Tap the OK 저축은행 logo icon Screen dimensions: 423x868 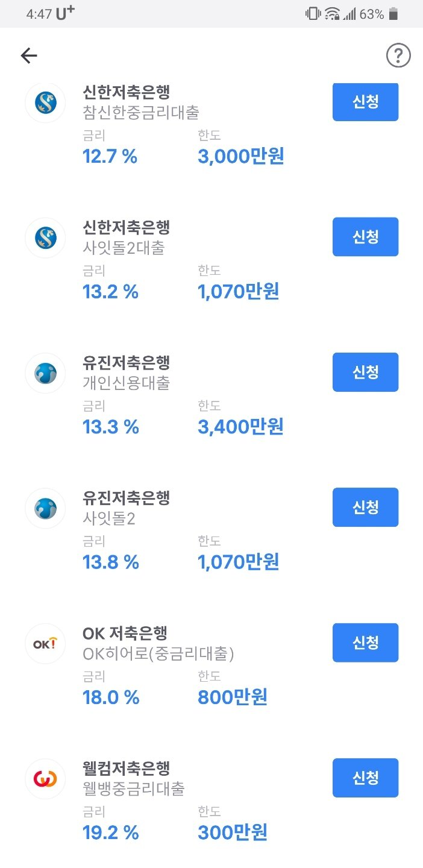45,644
